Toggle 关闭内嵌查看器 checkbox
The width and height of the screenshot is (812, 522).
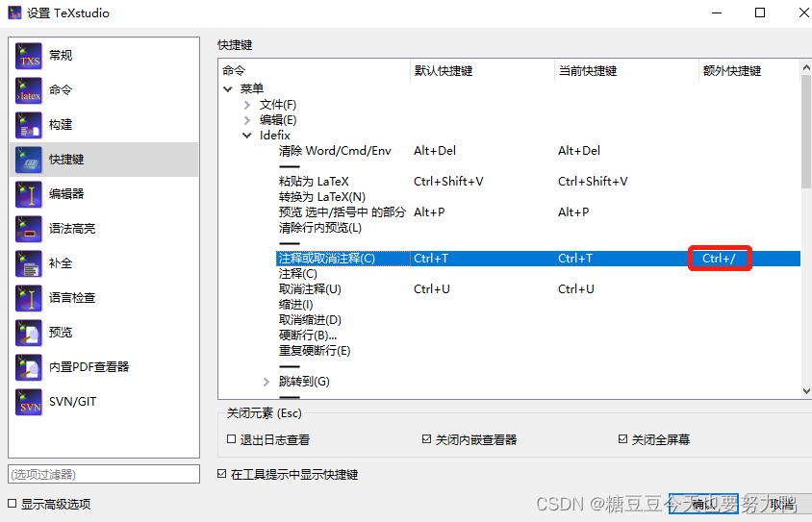tap(427, 439)
